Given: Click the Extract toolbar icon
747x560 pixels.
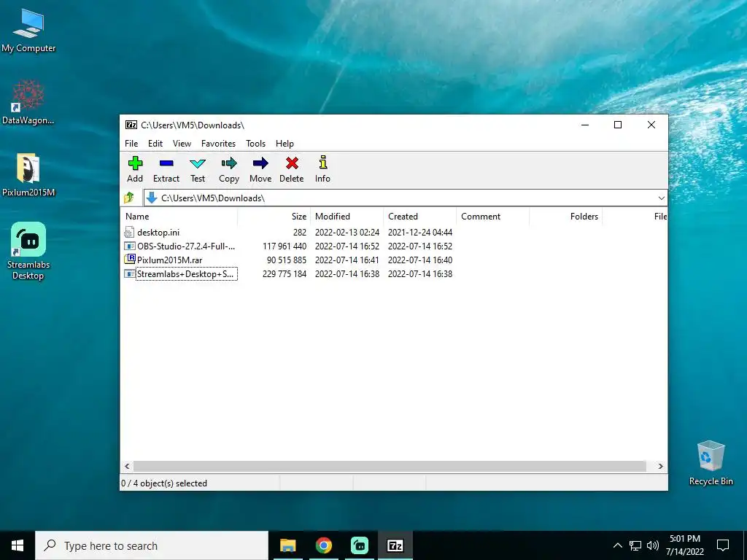Looking at the screenshot, I should (x=166, y=163).
